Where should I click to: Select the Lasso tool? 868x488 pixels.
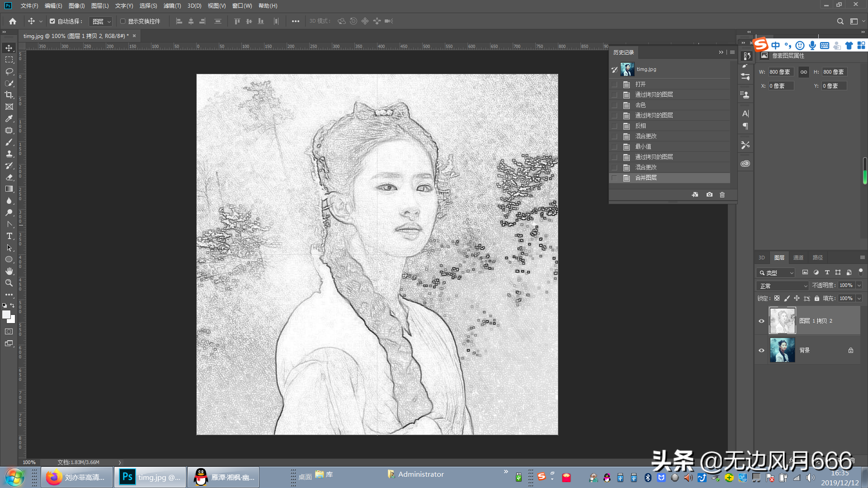coord(9,71)
